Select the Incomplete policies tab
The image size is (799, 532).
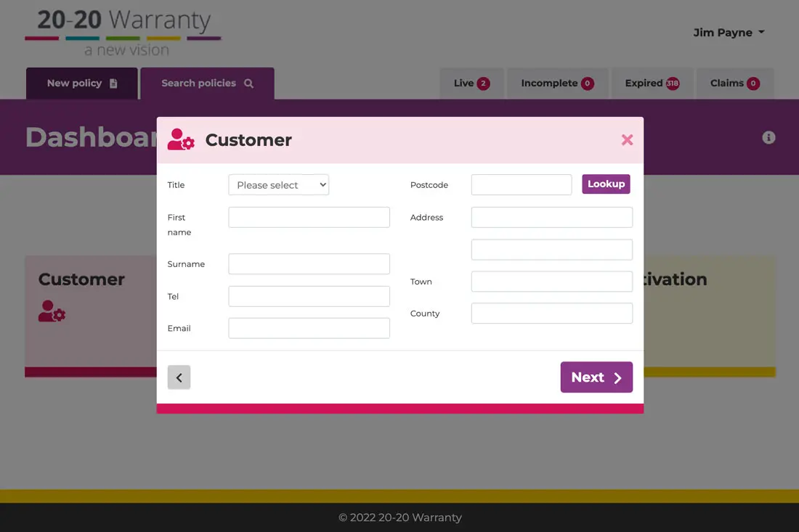(557, 83)
